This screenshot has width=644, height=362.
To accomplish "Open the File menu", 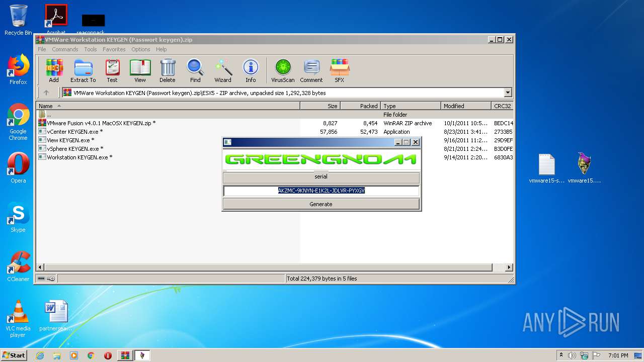I will 42,49.
